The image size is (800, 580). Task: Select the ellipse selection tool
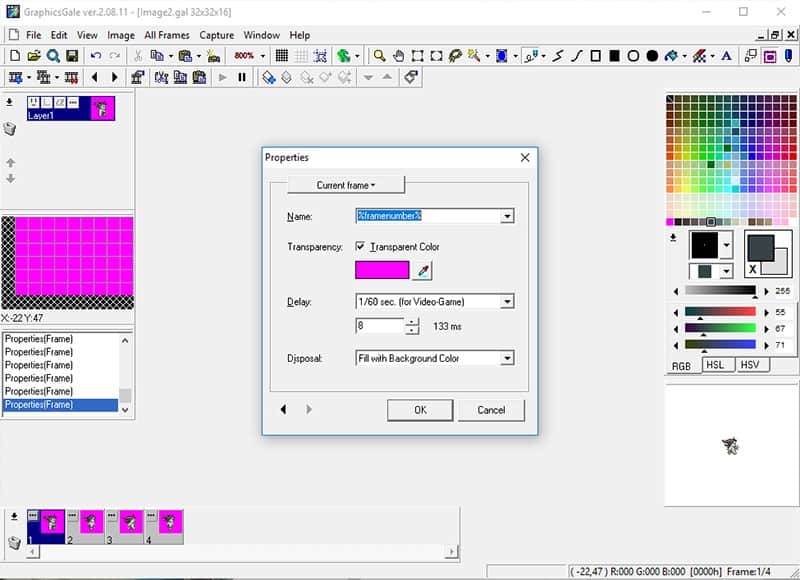pyautogui.click(x=436, y=56)
